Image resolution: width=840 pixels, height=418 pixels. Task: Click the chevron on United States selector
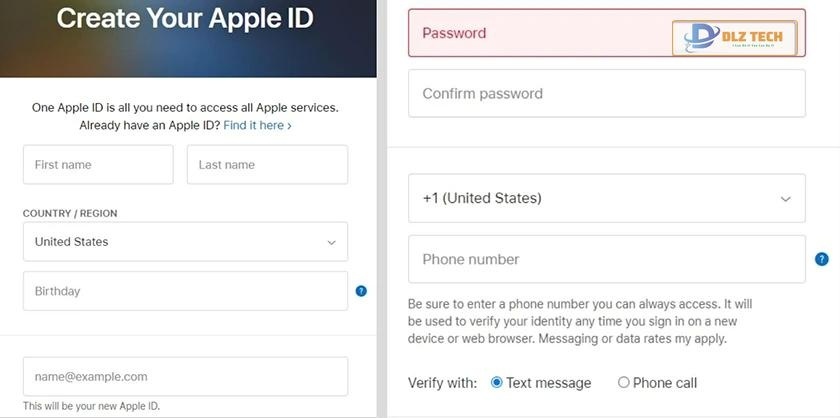tap(331, 242)
